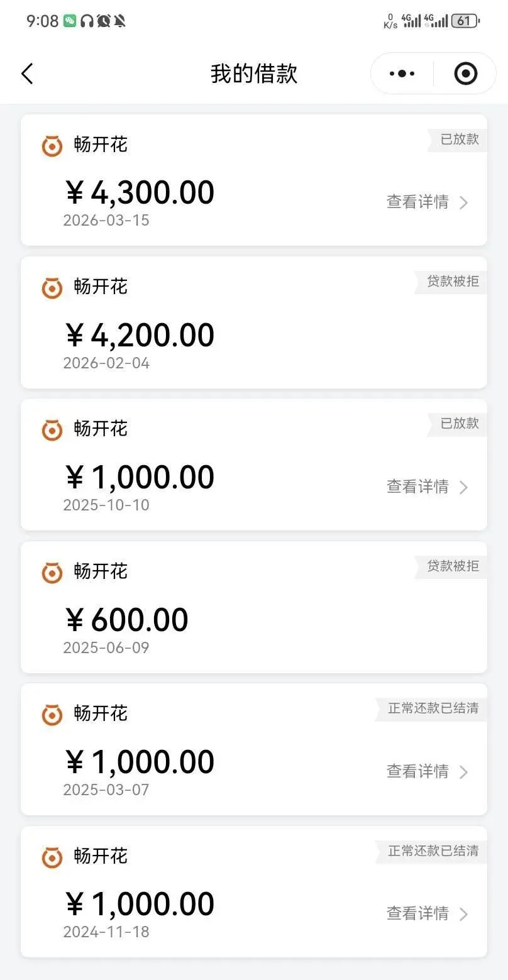
Task: Tap the 我的借款 page title
Action: (x=253, y=74)
